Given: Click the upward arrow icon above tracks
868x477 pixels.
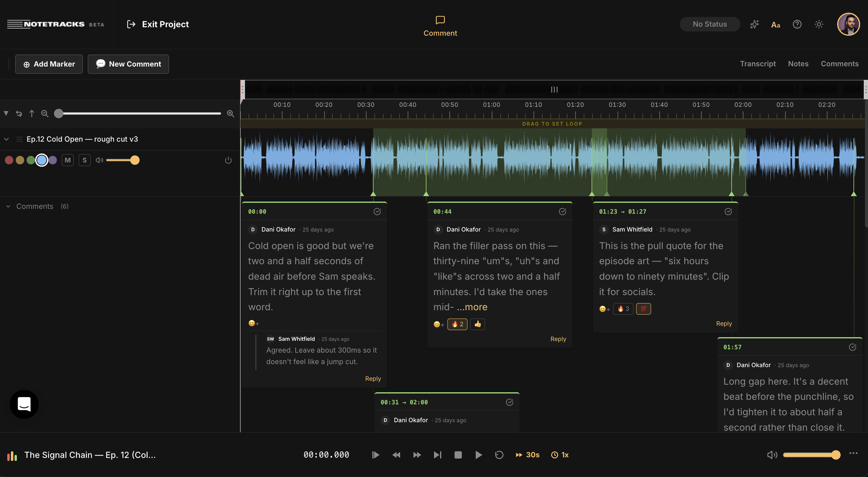Looking at the screenshot, I should click(x=32, y=113).
